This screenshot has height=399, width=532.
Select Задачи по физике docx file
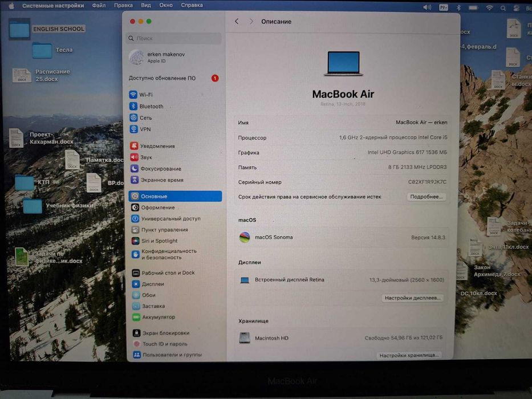click(x=48, y=257)
